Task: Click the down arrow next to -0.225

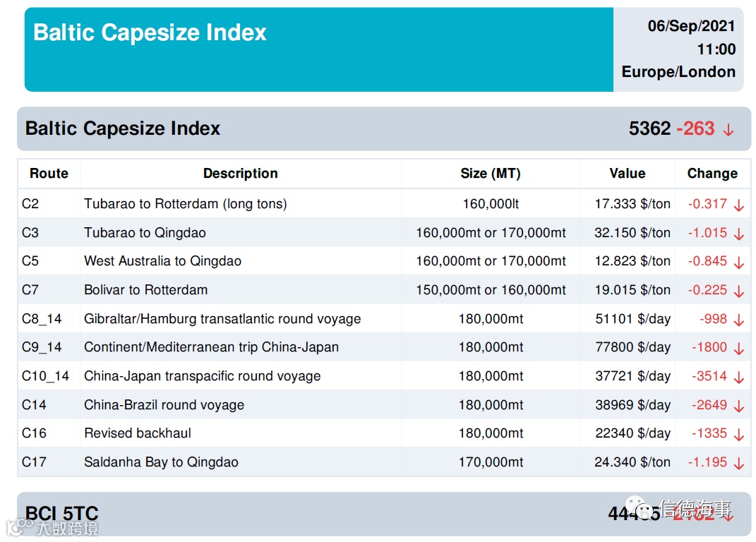Action: coord(738,291)
